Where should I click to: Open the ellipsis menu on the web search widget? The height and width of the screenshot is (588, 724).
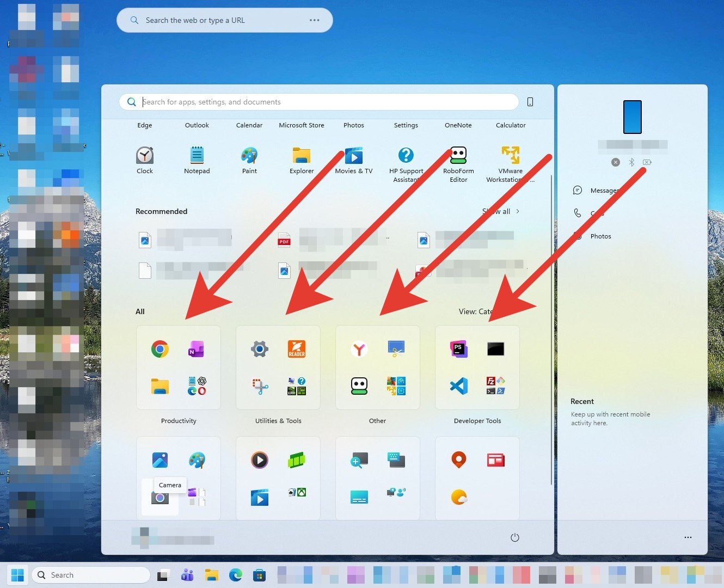pyautogui.click(x=314, y=20)
